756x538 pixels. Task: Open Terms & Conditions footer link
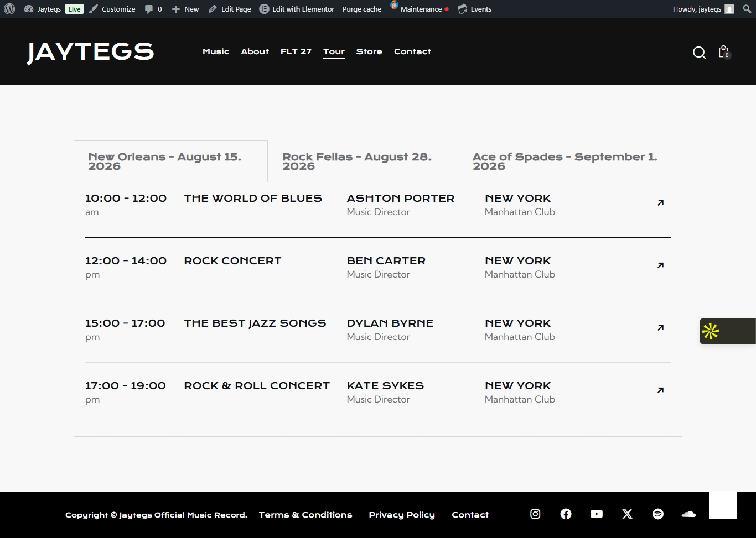click(305, 515)
